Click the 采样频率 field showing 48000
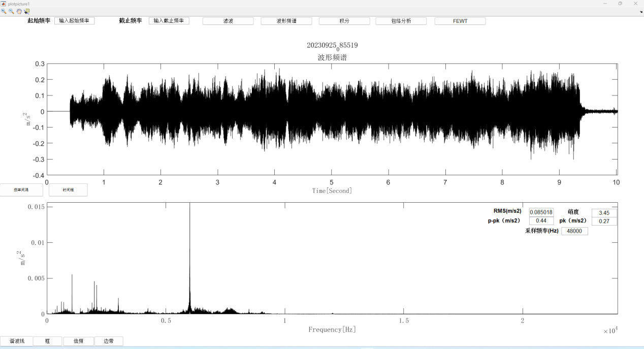Screen dimensions: 644x349 click(574, 231)
